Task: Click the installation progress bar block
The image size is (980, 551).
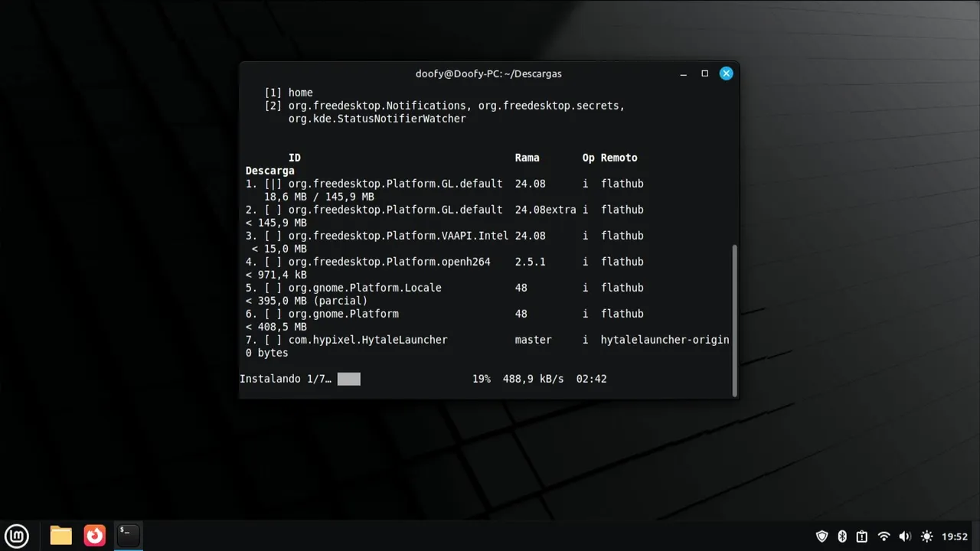Action: [x=348, y=379]
